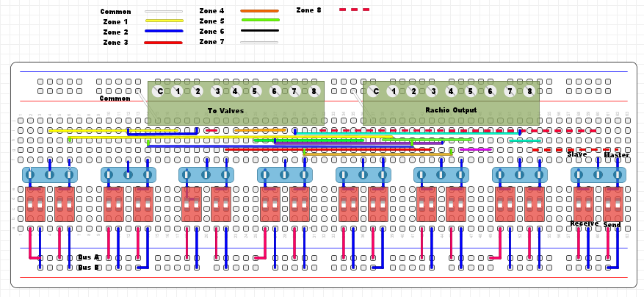This screenshot has width=644, height=297.
Task: Click the Bus A label
Action: click(x=87, y=257)
